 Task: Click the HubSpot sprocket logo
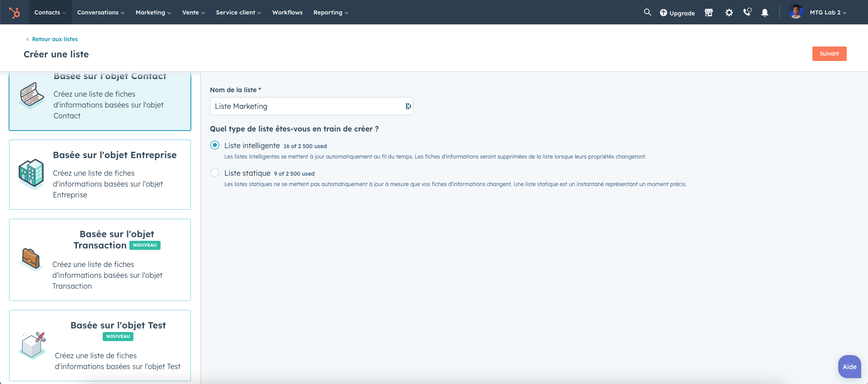14,13
